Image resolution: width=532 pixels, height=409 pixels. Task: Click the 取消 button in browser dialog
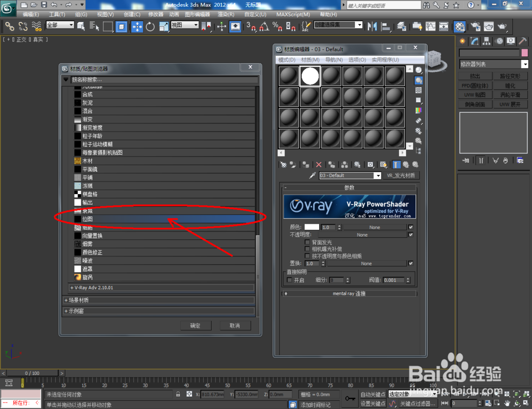click(x=235, y=325)
